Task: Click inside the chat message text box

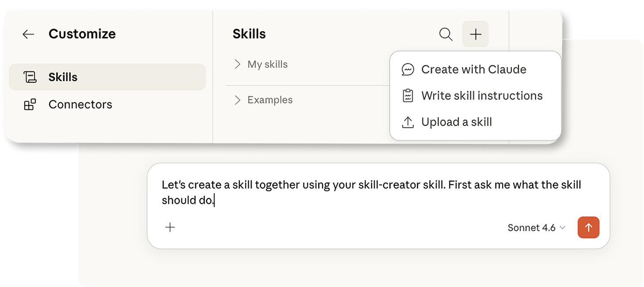Action: click(372, 192)
